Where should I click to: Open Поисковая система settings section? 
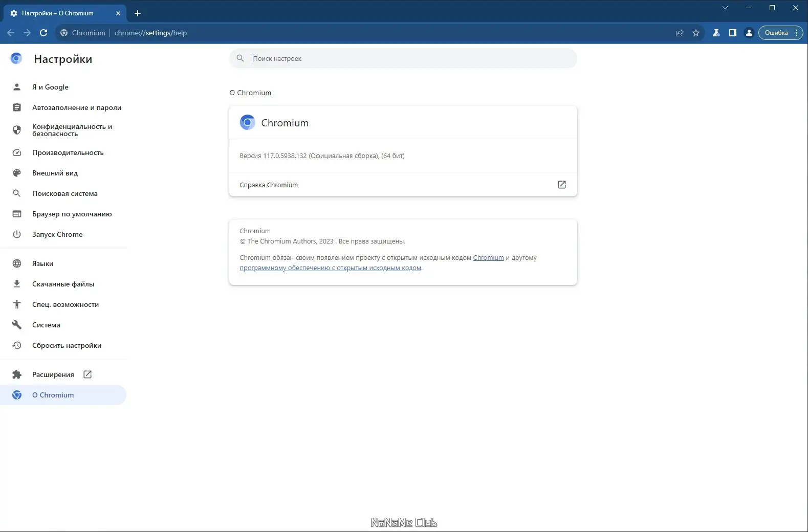[63, 193]
